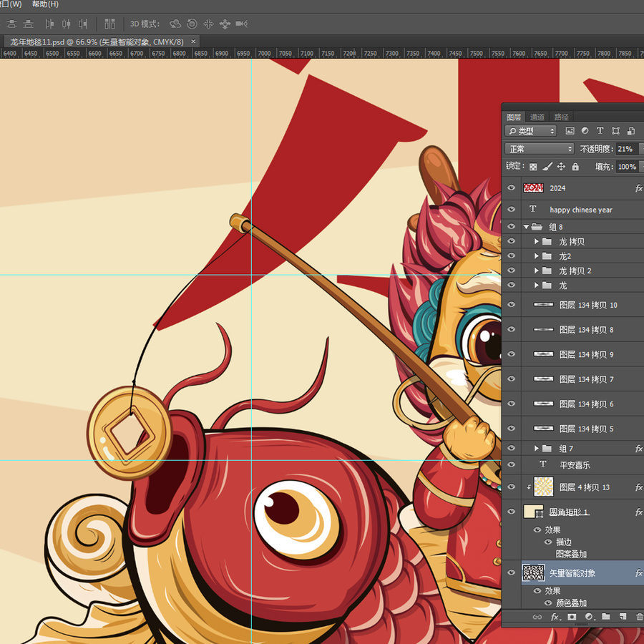Viewport: 644px width, 644px height.
Task: Switch to the 路径 tab
Action: tap(561, 117)
